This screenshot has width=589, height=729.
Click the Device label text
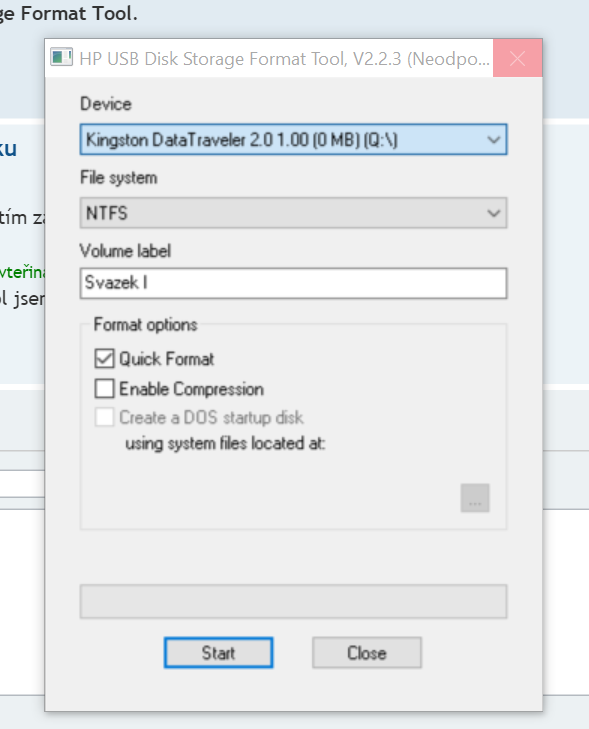click(106, 104)
